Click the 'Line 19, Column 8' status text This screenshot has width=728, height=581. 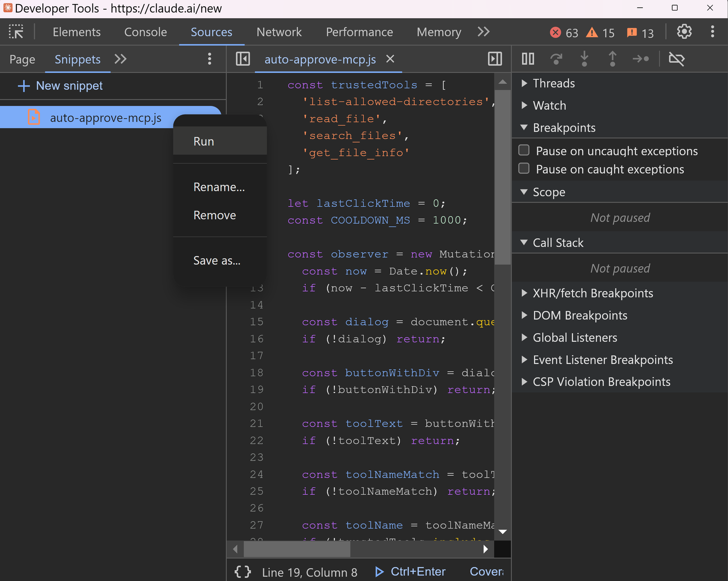[x=309, y=572]
